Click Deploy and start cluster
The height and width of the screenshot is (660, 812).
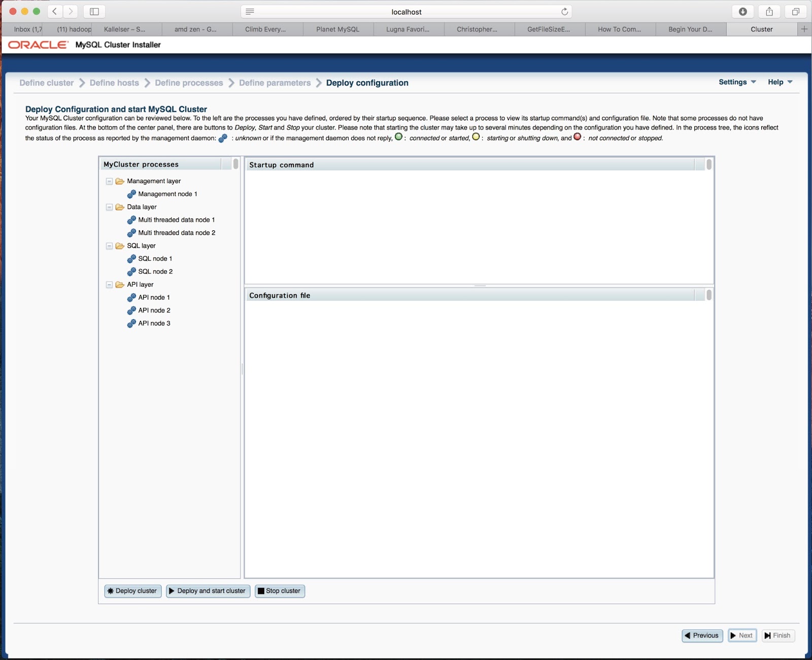coord(208,591)
